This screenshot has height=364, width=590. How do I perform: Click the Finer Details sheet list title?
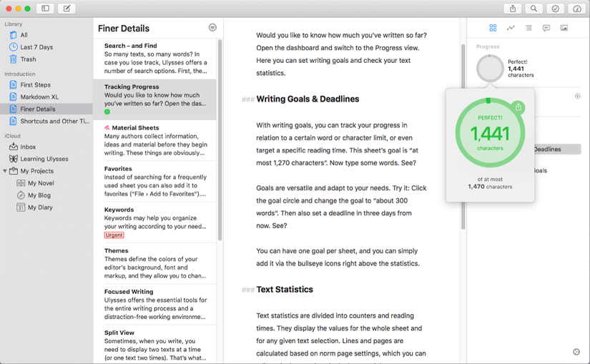tap(124, 28)
